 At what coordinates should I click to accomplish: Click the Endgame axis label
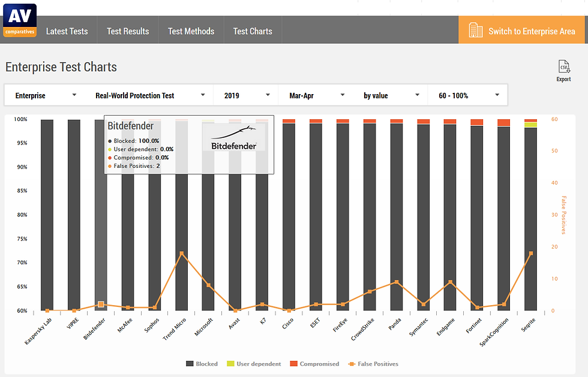pos(445,327)
